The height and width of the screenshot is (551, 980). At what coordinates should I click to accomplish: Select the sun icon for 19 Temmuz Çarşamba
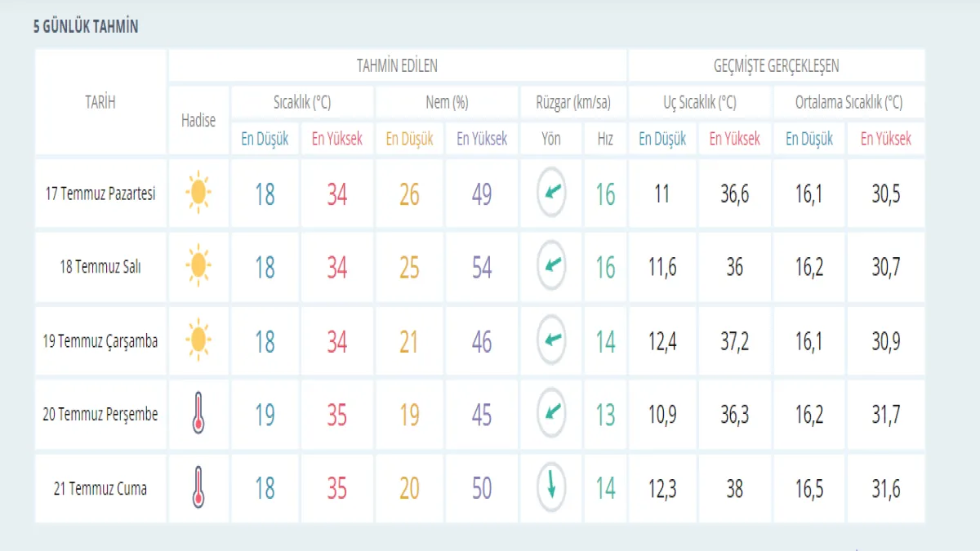pyautogui.click(x=198, y=340)
